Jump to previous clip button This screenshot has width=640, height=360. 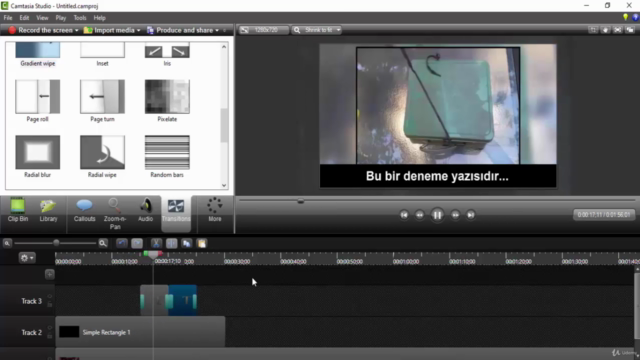[x=404, y=215]
